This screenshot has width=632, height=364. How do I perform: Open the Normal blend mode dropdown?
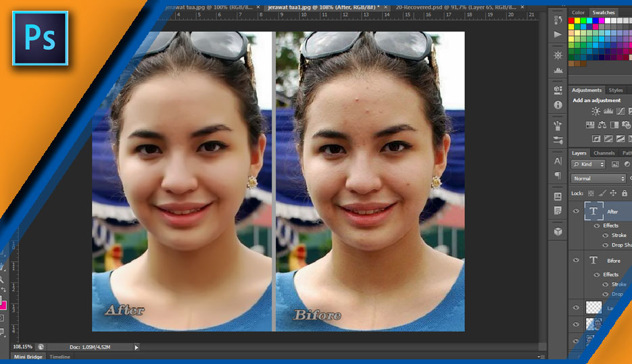(598, 178)
